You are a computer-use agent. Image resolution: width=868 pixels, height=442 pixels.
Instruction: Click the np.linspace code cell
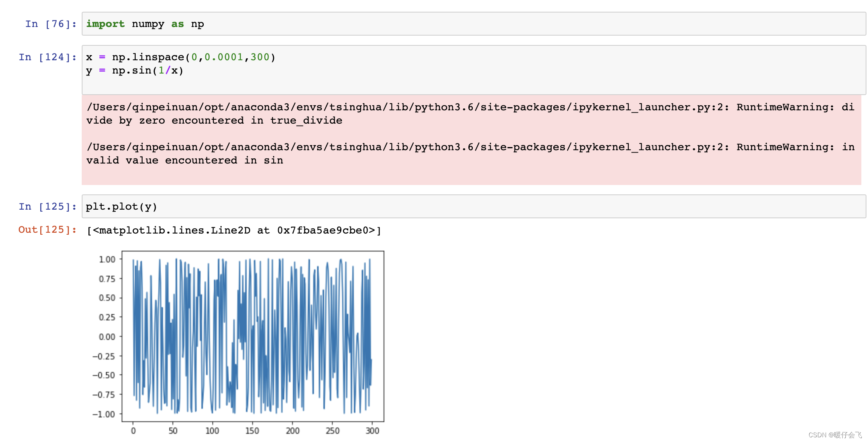click(x=473, y=70)
